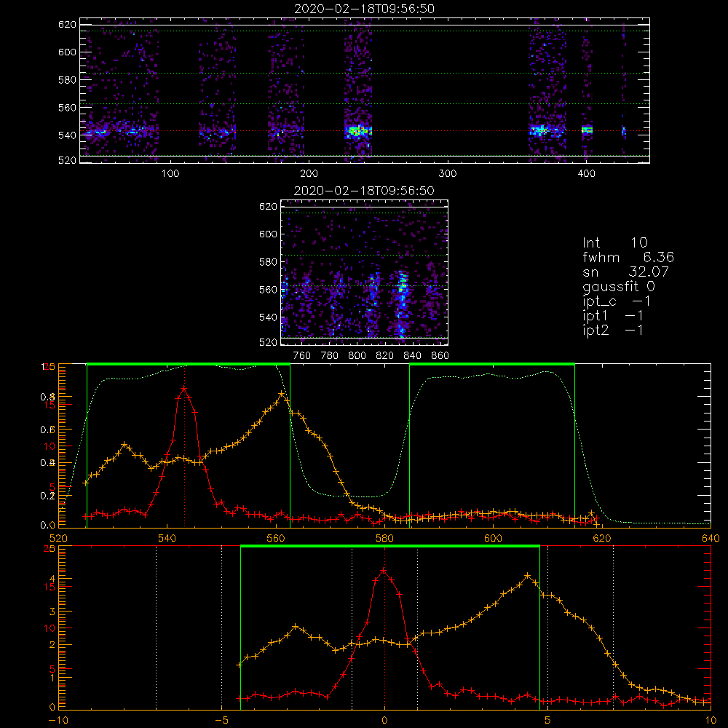
Task: Click x-axis label 520 on the profile plot
Action: pos(58,538)
